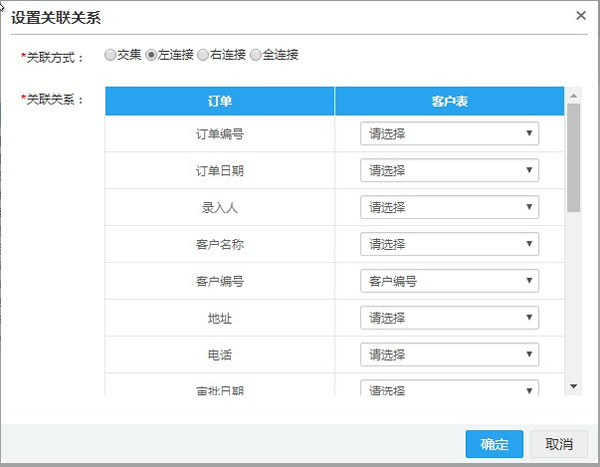Close the 设置关联关系 dialog with X
Image resolution: width=600 pixels, height=467 pixels.
click(x=581, y=16)
